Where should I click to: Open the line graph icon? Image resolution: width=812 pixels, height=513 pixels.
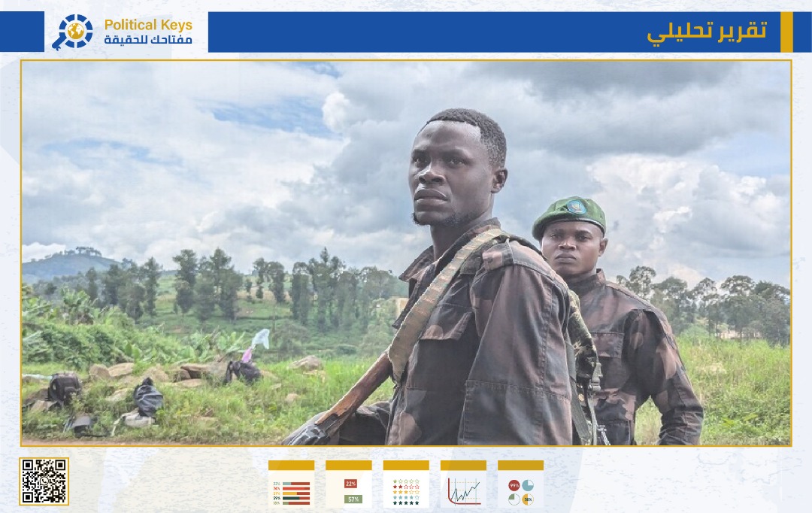tap(463, 484)
